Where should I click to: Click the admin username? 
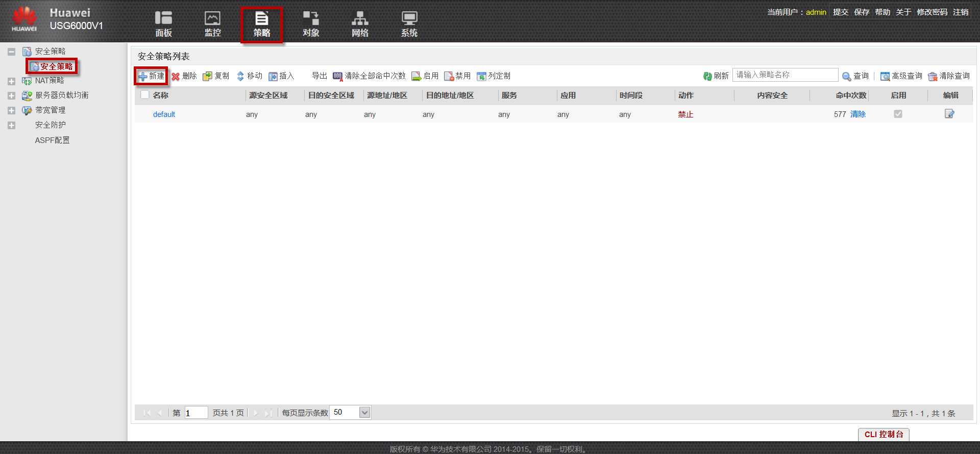pyautogui.click(x=816, y=12)
